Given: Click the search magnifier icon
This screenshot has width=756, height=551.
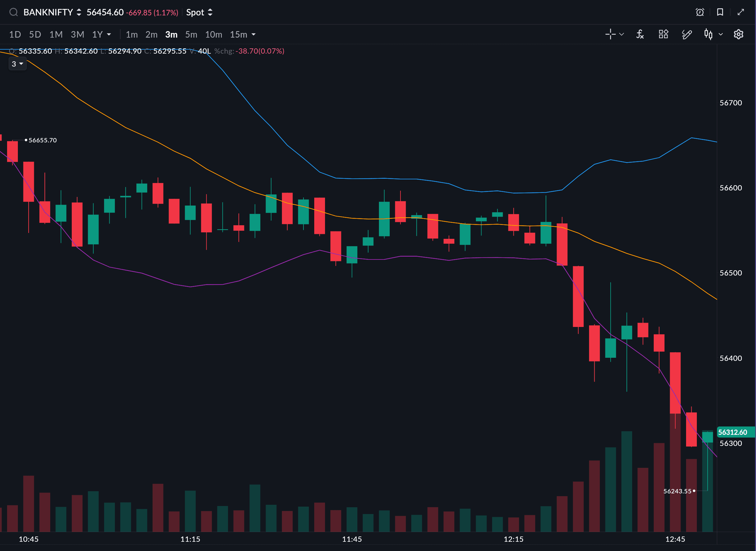Looking at the screenshot, I should coord(13,12).
